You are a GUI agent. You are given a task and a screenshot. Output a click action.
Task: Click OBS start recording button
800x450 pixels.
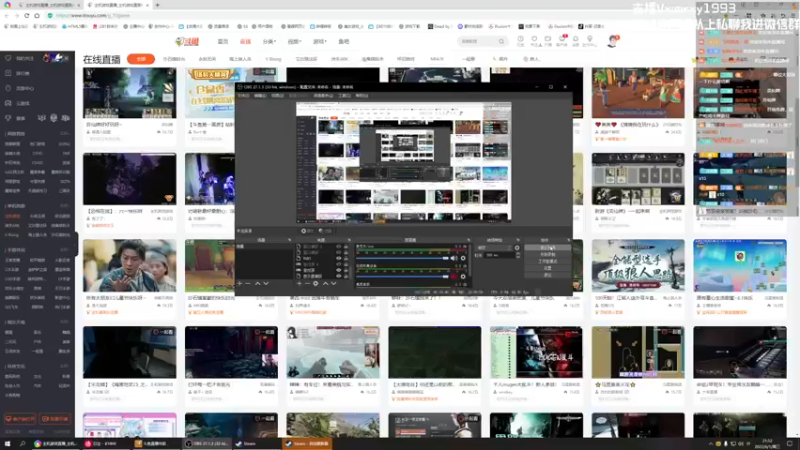547,254
